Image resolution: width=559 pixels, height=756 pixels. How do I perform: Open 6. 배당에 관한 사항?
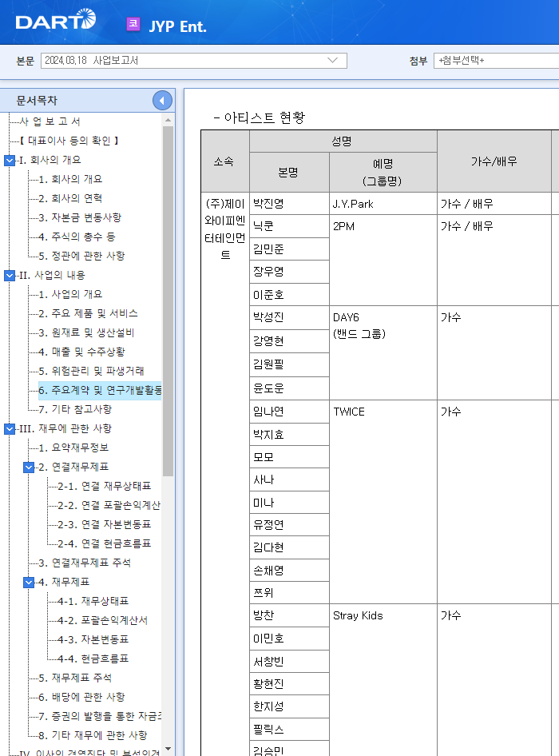81,697
